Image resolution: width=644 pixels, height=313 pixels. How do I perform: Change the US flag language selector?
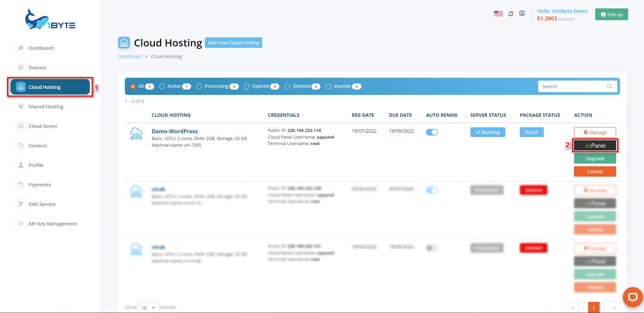498,13
